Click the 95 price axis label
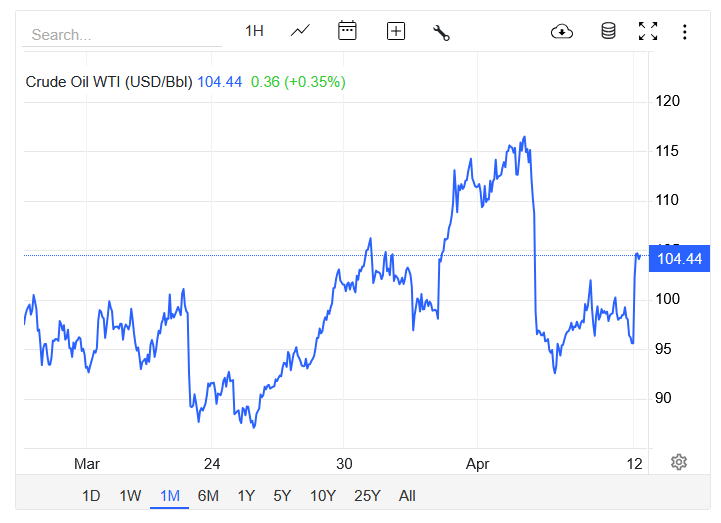 [663, 349]
